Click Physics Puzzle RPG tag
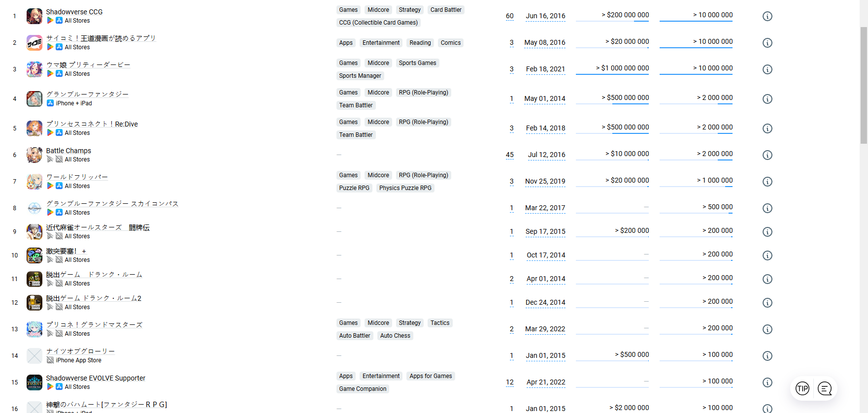This screenshot has width=868, height=413. click(405, 188)
